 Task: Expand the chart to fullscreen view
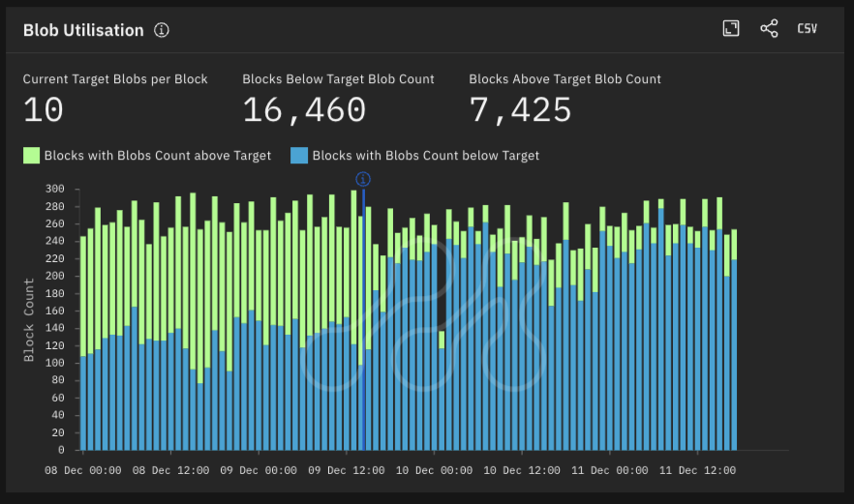pyautogui.click(x=731, y=29)
